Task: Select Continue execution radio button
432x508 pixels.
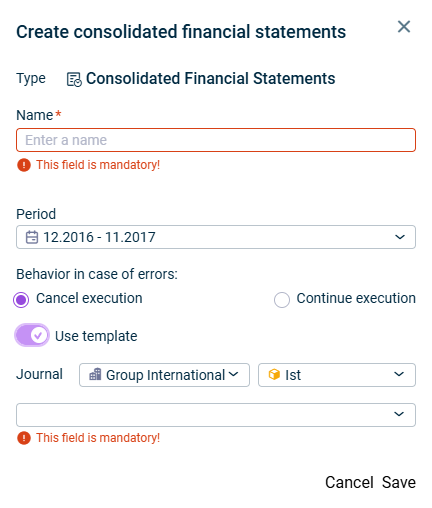Action: coord(282,300)
